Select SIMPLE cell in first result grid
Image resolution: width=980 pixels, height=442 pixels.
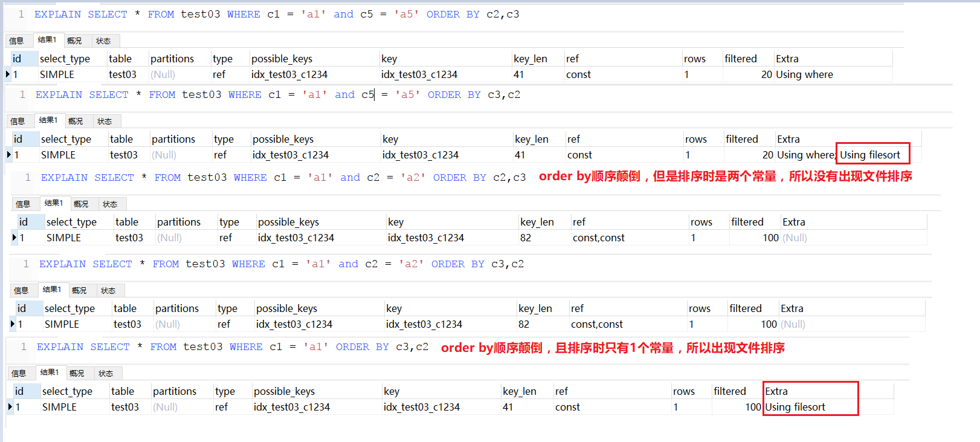point(72,74)
